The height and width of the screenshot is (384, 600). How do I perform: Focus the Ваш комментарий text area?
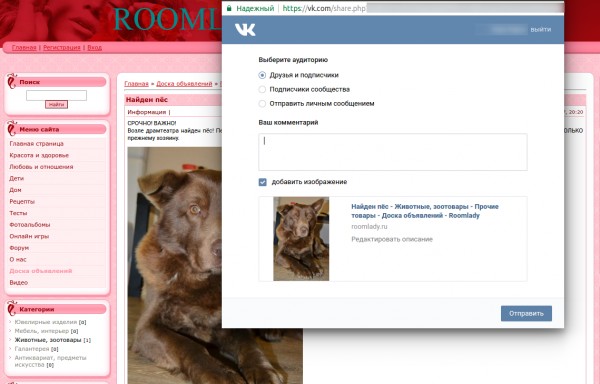coord(393,152)
